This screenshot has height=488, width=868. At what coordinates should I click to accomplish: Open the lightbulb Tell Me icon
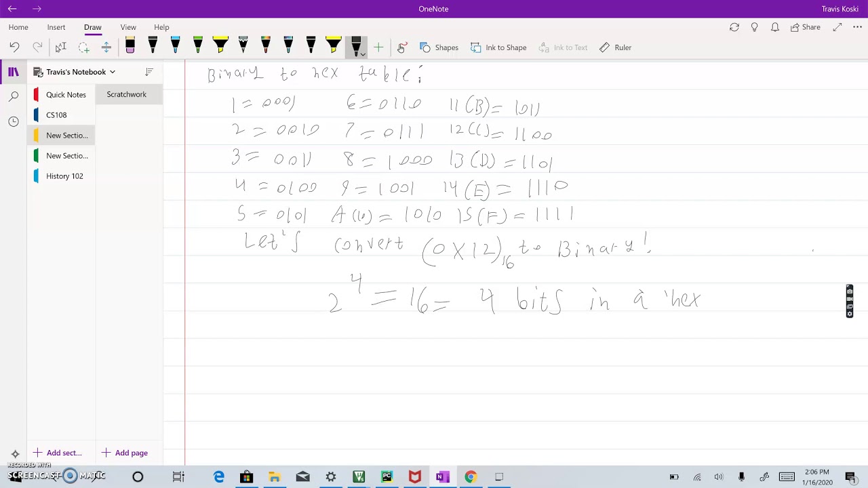[x=755, y=27]
